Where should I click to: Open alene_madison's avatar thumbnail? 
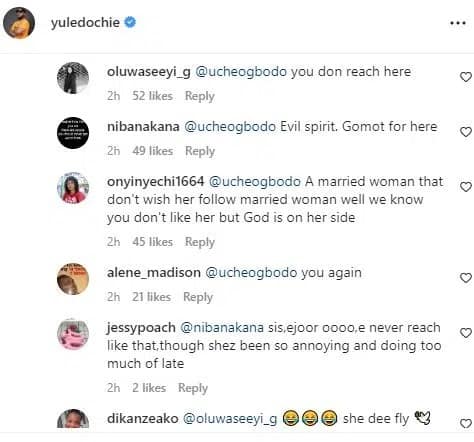(73, 279)
